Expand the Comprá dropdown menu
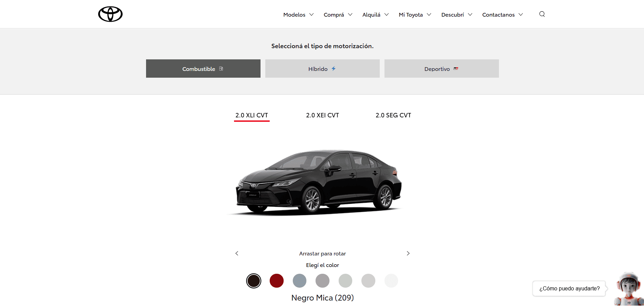Image resolution: width=644 pixels, height=307 pixels. click(338, 15)
